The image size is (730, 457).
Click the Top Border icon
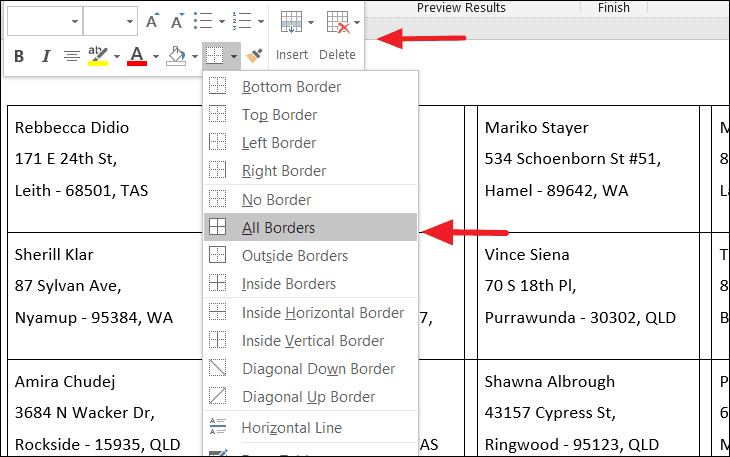(x=217, y=114)
